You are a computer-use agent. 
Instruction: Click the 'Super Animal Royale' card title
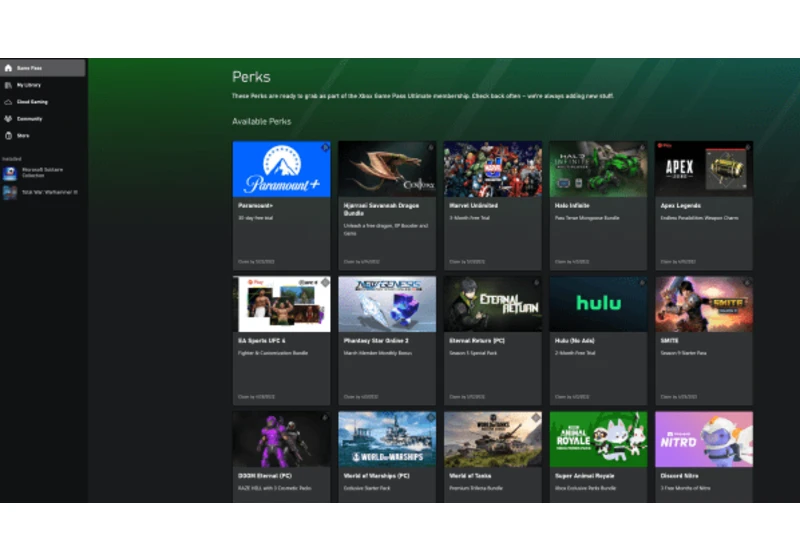585,476
